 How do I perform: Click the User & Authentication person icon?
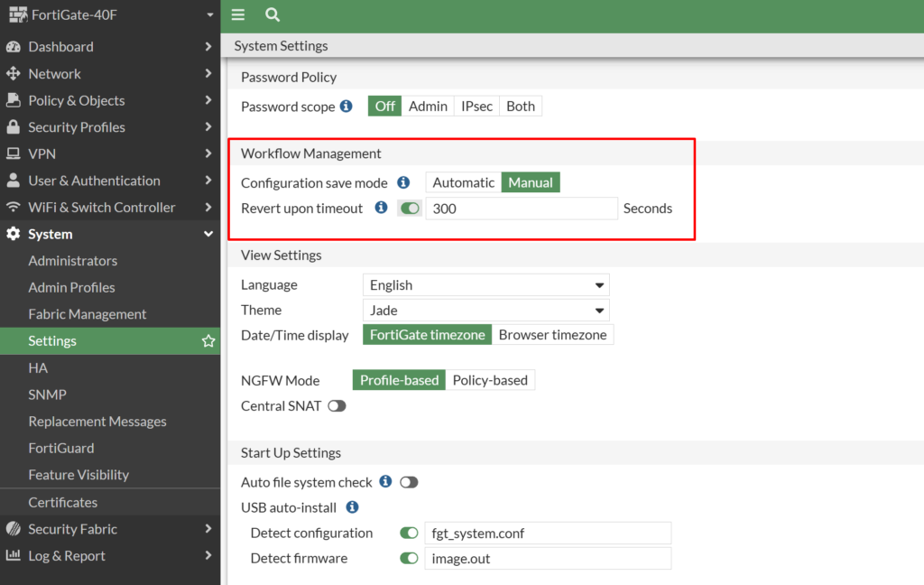coord(13,181)
